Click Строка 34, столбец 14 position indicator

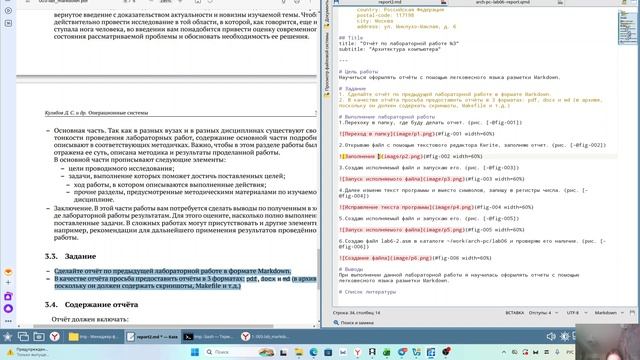(356, 313)
